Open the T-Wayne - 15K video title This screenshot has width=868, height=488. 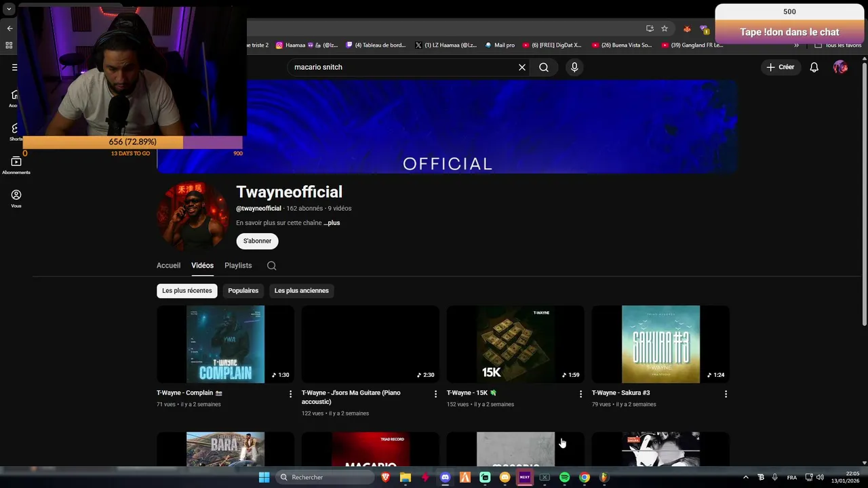pyautogui.click(x=472, y=393)
